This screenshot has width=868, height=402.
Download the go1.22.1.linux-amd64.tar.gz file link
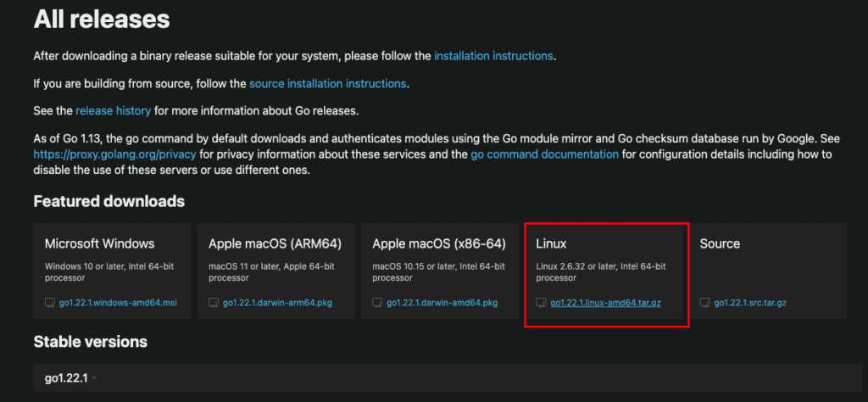607,303
